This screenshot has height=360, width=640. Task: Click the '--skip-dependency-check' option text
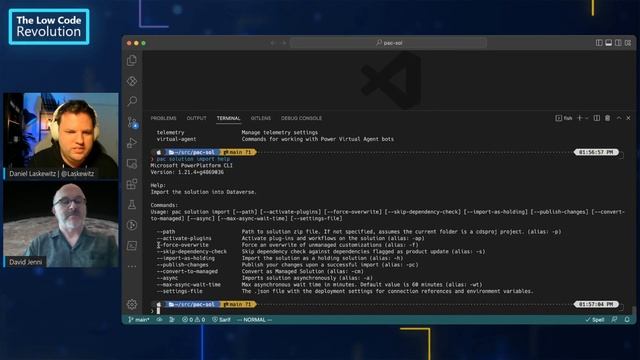pos(192,251)
